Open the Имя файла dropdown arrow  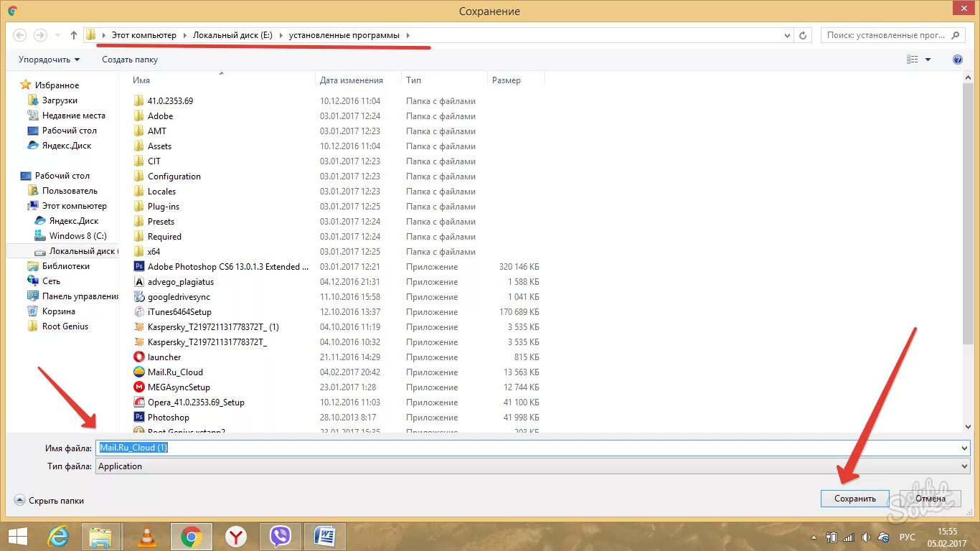(x=964, y=448)
